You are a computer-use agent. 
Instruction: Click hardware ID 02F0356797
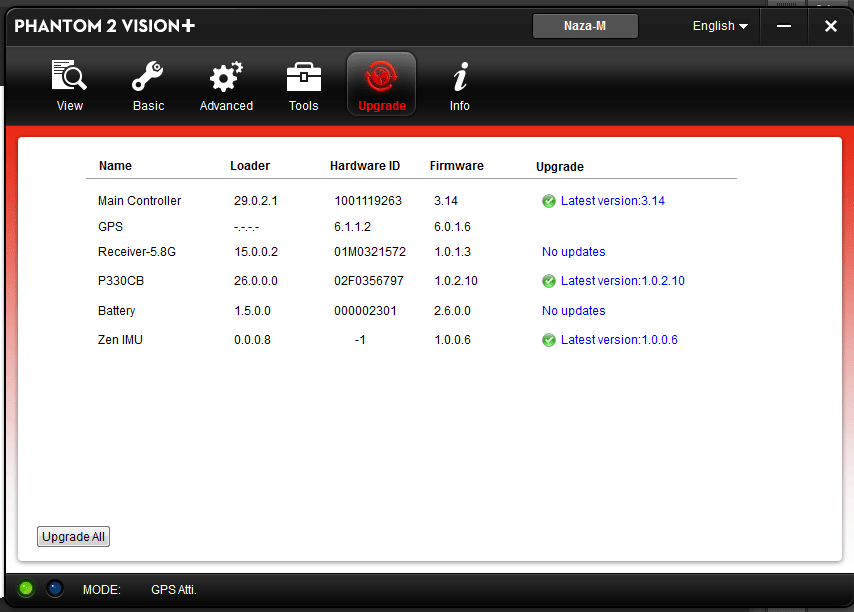[x=369, y=281]
